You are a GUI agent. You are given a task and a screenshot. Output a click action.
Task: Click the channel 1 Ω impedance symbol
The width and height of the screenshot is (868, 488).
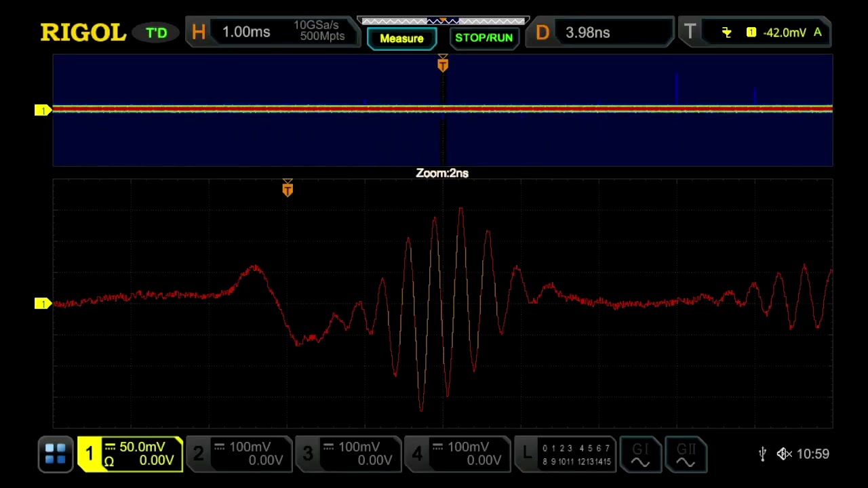[108, 462]
